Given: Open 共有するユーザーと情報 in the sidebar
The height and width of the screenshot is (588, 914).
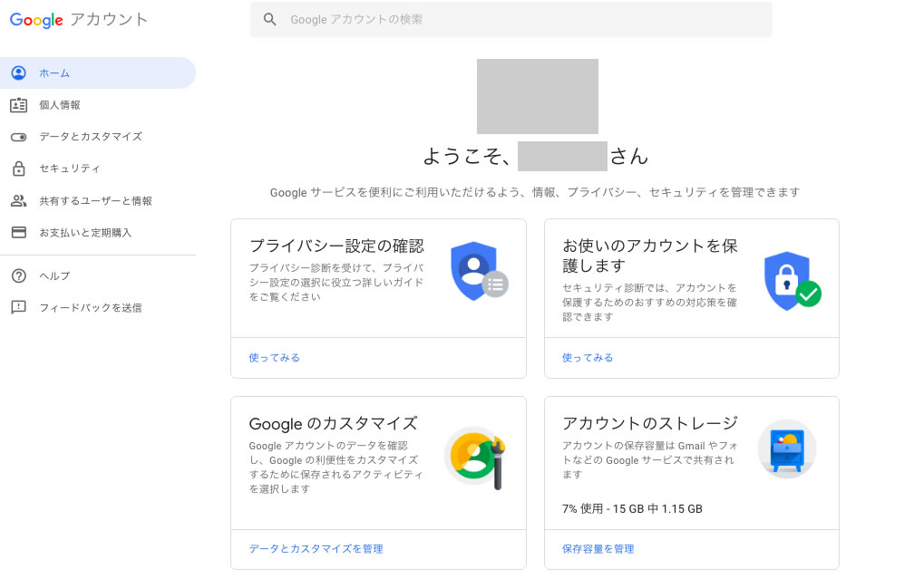Looking at the screenshot, I should 95,200.
